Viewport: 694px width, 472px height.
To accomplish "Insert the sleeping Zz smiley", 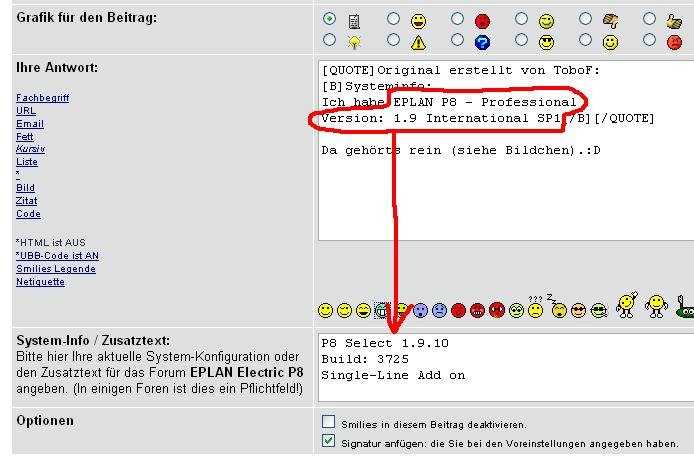I will (558, 306).
